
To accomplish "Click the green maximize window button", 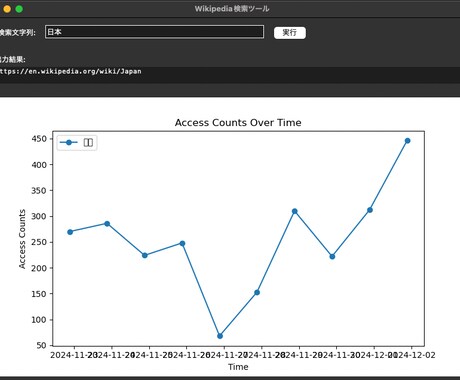I will [19, 9].
